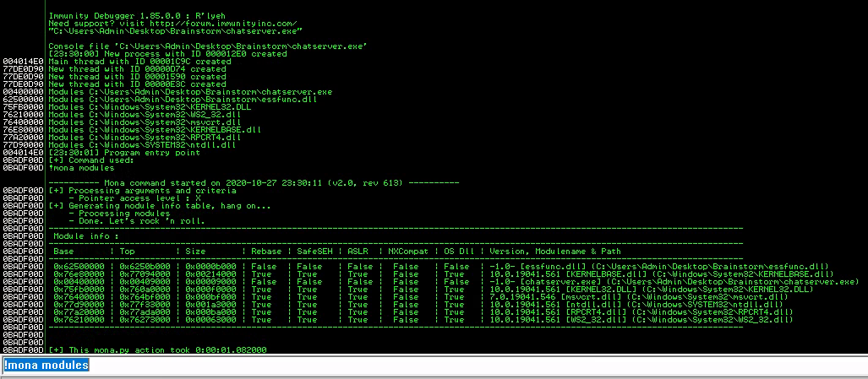Click the 'Console file' chatserver.exe path line
The height and width of the screenshot is (379, 868).
tap(208, 46)
